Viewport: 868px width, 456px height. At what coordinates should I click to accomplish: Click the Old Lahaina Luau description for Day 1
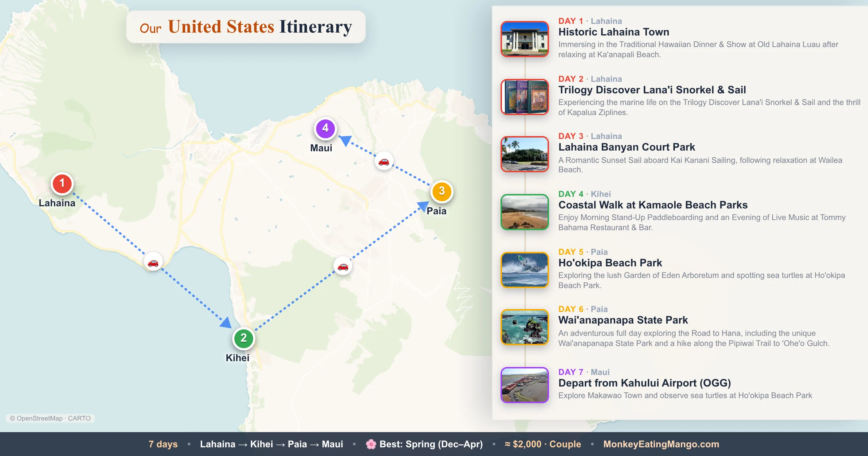click(698, 50)
